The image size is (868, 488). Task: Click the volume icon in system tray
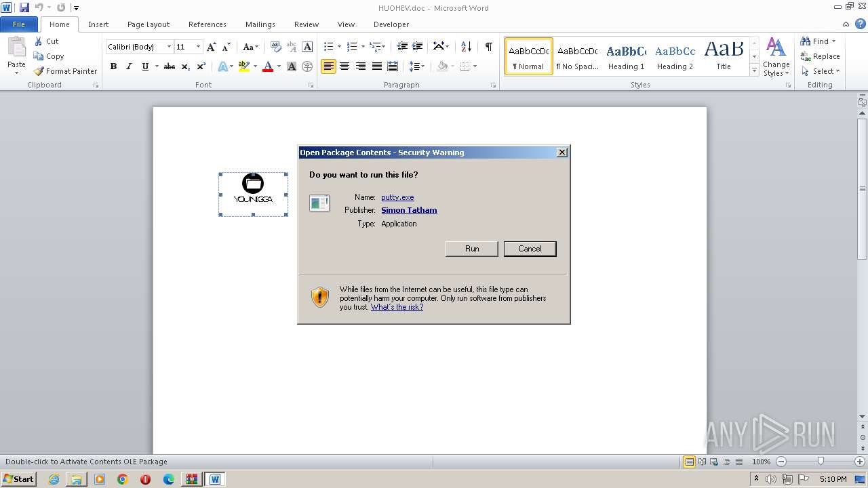(x=770, y=479)
